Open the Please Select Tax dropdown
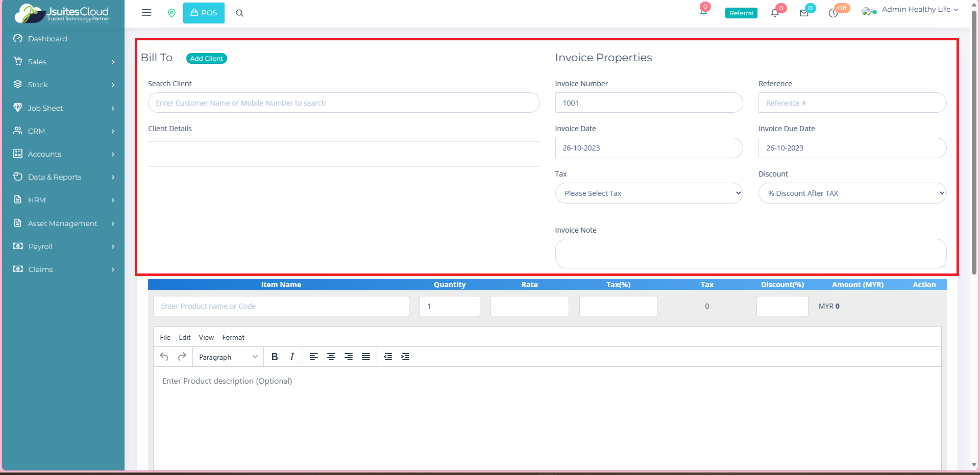 tap(649, 193)
